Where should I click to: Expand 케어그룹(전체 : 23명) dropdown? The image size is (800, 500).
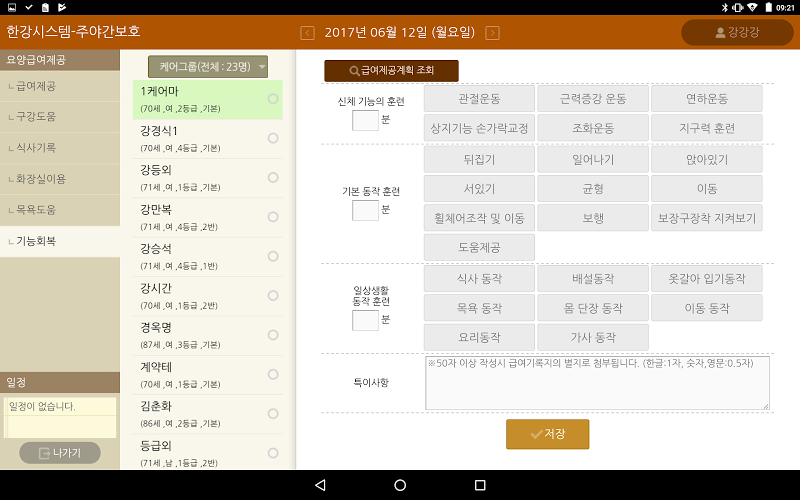tap(208, 67)
